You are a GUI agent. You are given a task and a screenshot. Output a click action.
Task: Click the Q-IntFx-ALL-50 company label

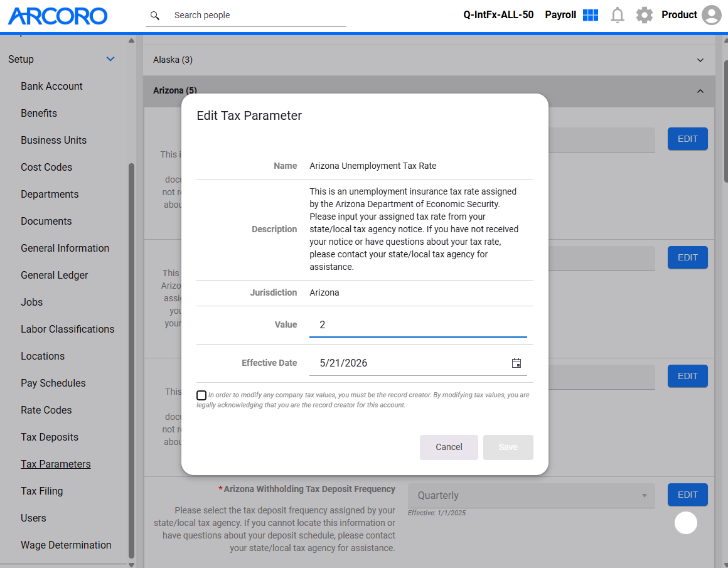498,15
